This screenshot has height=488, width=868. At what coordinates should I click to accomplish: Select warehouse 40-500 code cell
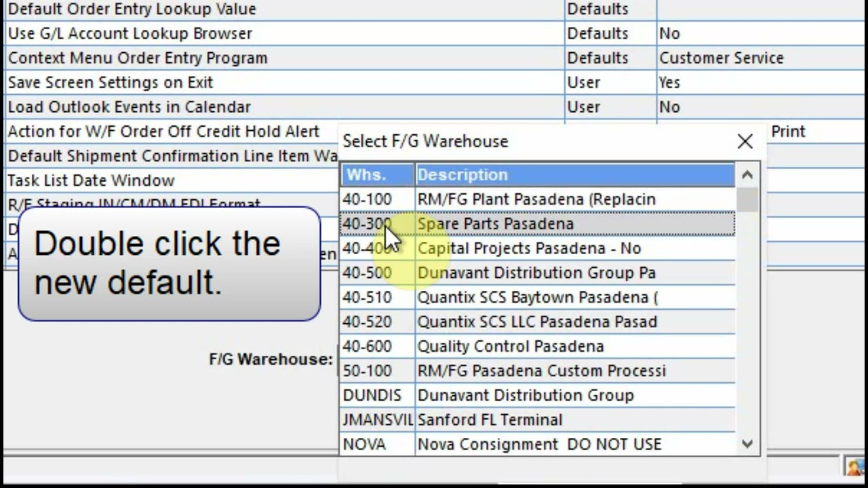click(377, 272)
